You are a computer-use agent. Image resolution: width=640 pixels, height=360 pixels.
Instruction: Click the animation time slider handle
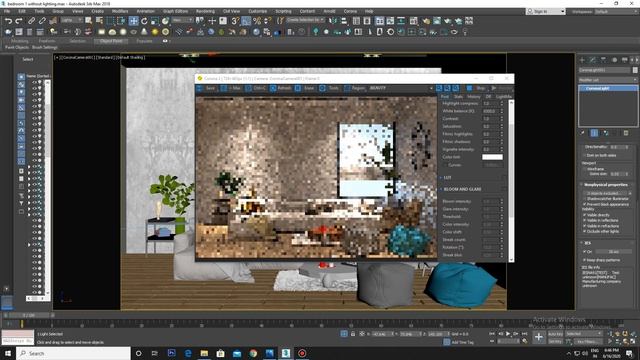pos(28,315)
